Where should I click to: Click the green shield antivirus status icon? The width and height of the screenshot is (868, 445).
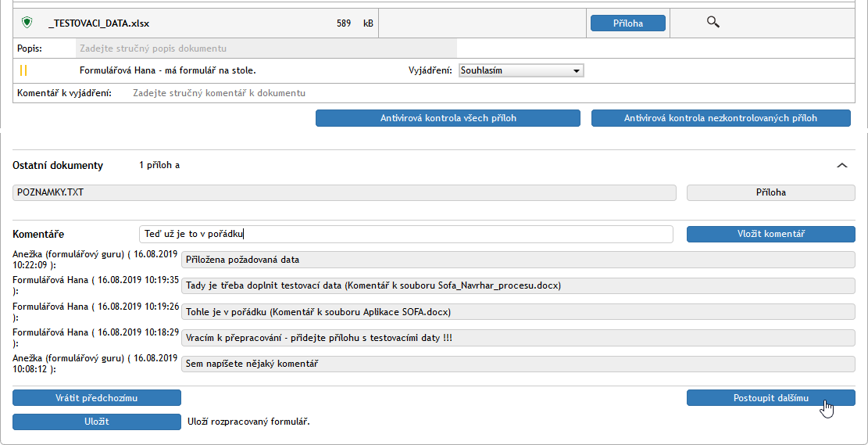[x=27, y=23]
